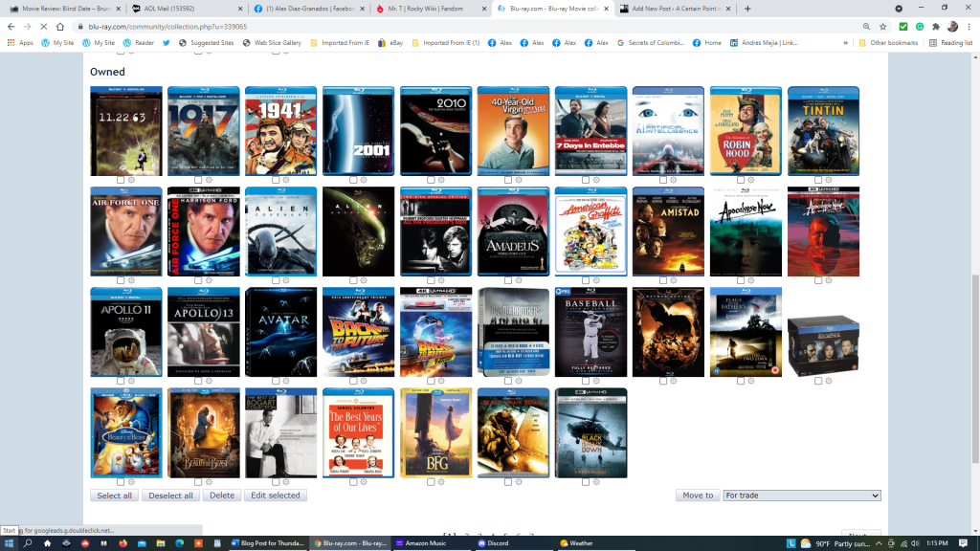The image size is (980, 551).
Task: Check the box under the 11.22.63 cover
Action: tap(121, 180)
